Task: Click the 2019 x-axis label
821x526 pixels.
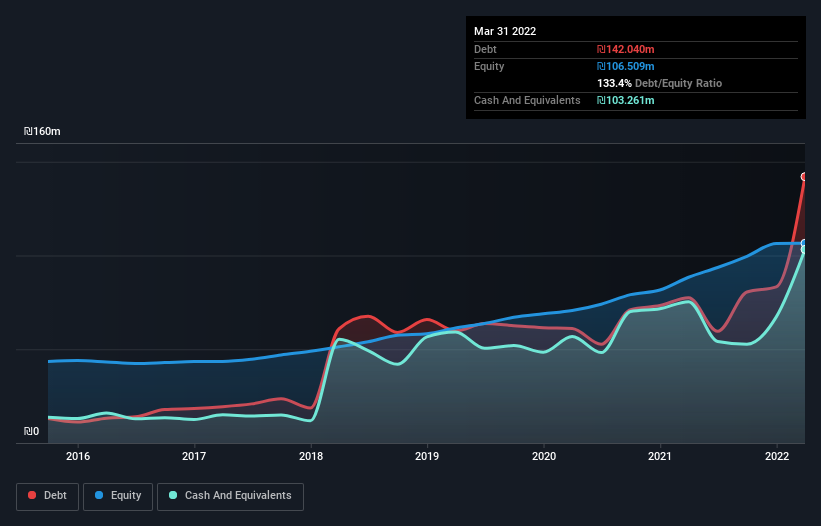Action: (427, 456)
